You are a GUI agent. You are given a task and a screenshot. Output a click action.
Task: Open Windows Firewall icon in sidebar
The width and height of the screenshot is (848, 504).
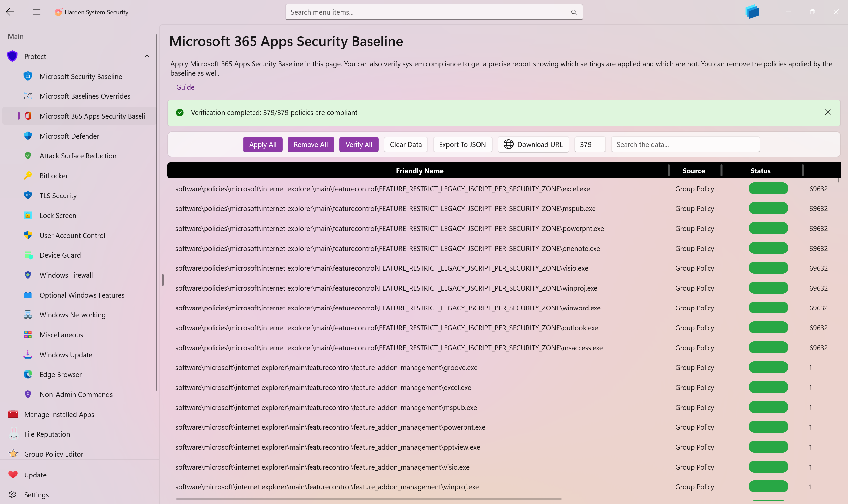click(28, 275)
